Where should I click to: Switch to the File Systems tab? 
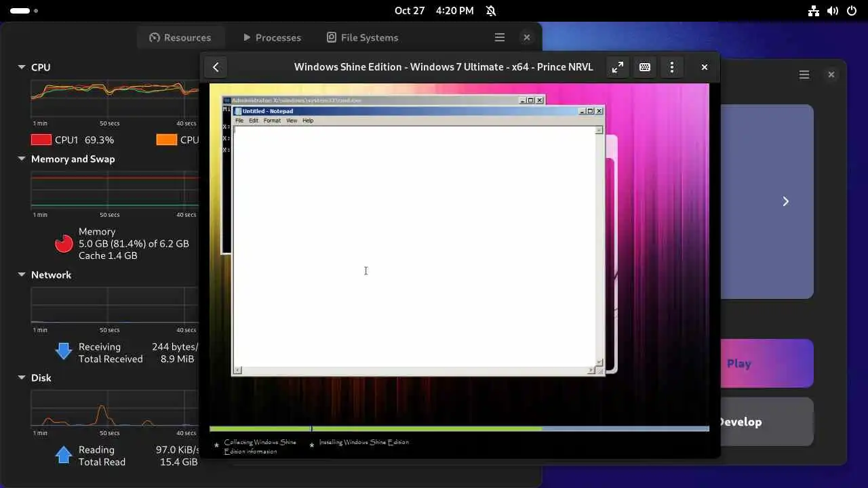362,37
